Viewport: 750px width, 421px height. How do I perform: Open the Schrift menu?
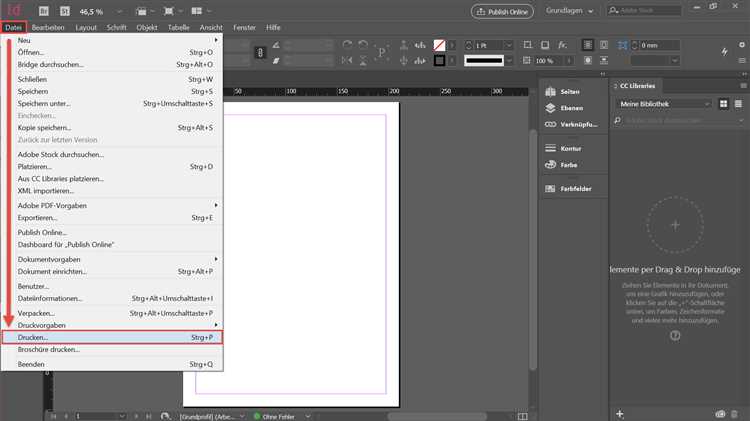[x=117, y=27]
